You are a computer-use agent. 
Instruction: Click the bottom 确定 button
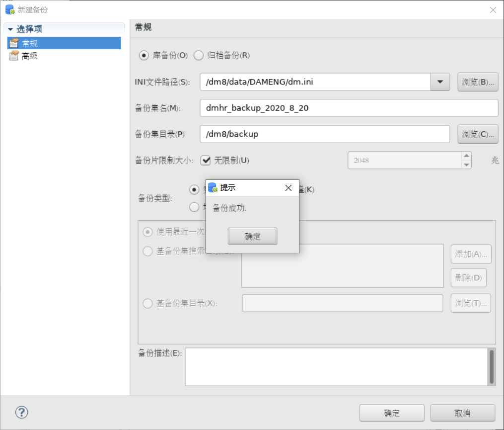[392, 413]
